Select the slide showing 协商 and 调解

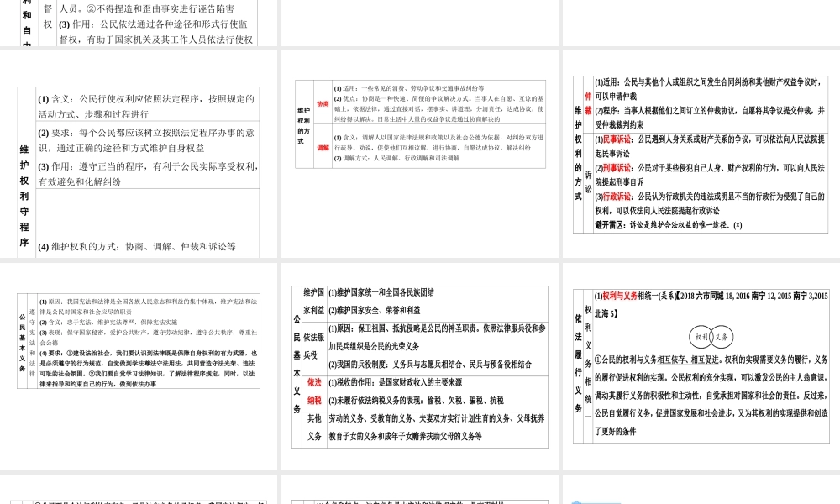click(421, 155)
